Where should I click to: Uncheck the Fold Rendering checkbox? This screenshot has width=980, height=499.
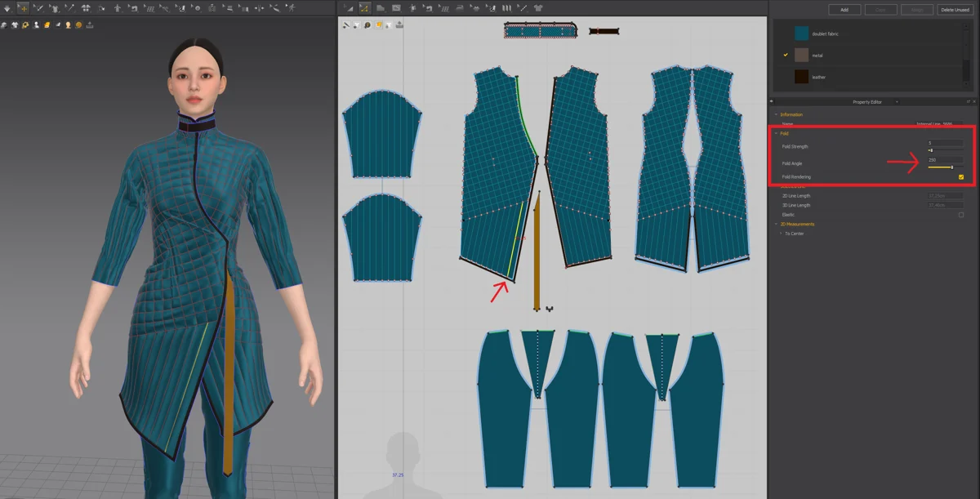(961, 177)
